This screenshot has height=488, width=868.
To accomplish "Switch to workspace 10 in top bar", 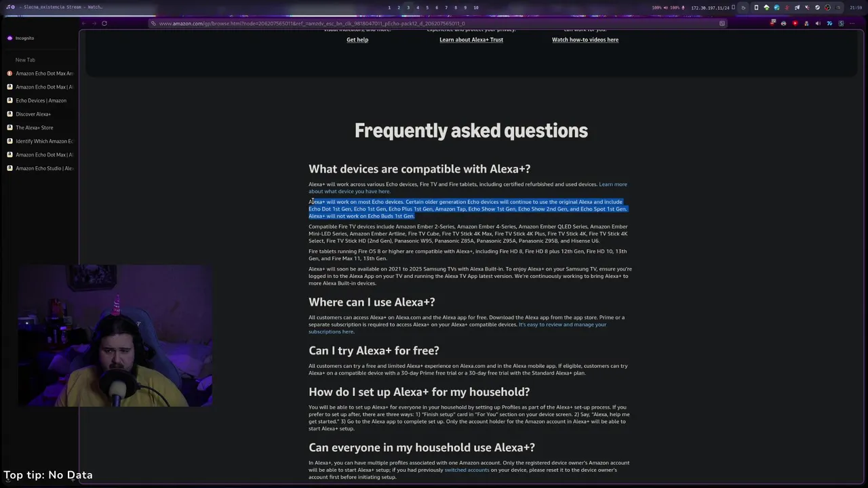I will coord(475,7).
